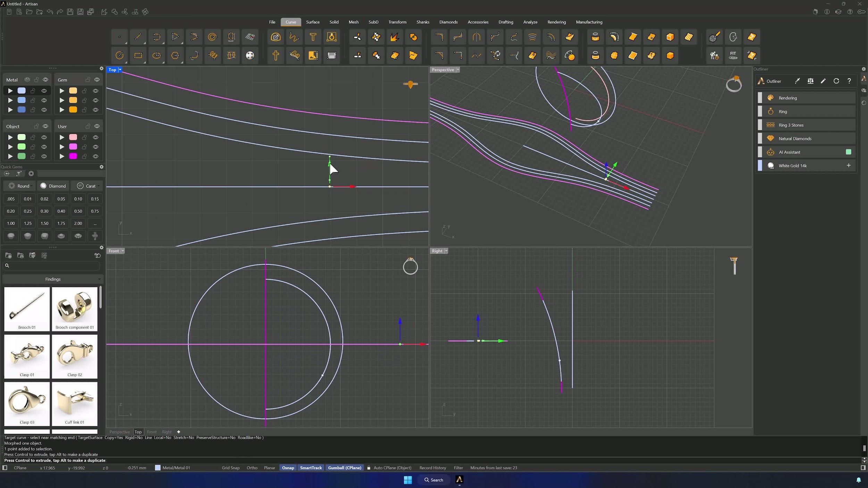
Task: Click the explode (orange burst) tool
Action: pos(394,37)
